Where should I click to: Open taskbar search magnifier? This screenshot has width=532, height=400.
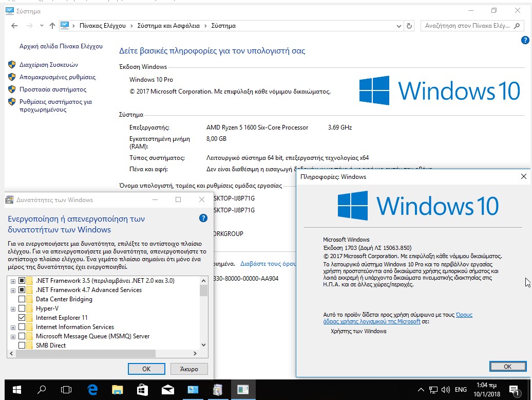click(x=42, y=390)
